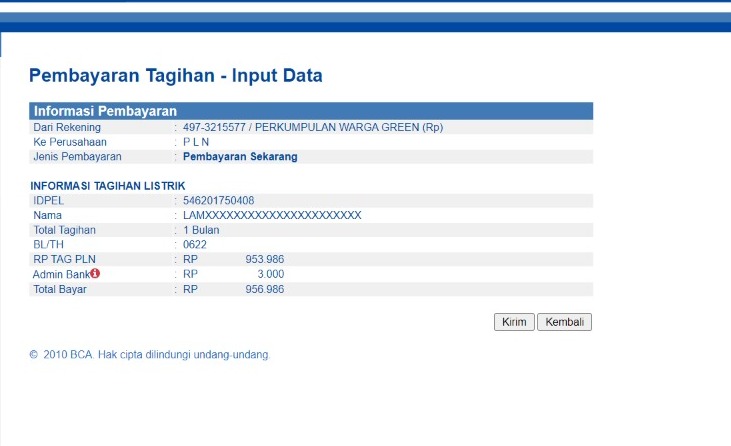Screen dimensions: 731x446
Task: Select the page title Pembayaran Tagihan - Input Data
Action: pos(176,76)
